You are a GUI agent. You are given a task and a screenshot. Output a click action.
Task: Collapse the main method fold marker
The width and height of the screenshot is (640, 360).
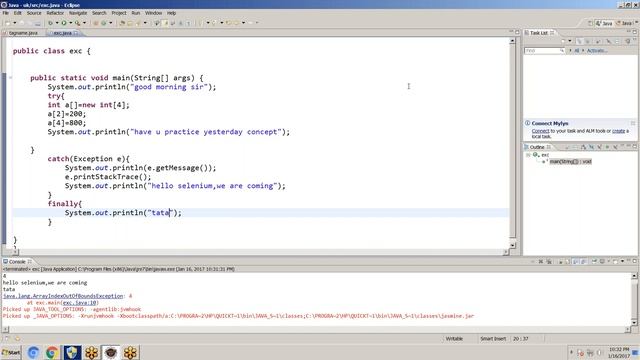click(x=10, y=78)
